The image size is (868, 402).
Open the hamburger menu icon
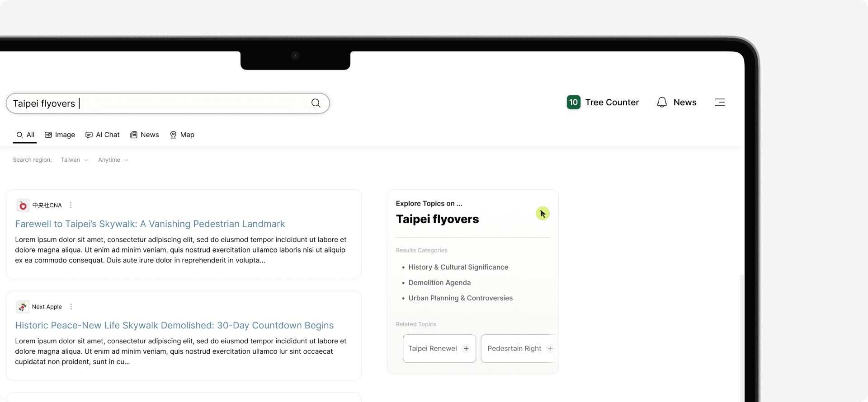click(x=720, y=102)
